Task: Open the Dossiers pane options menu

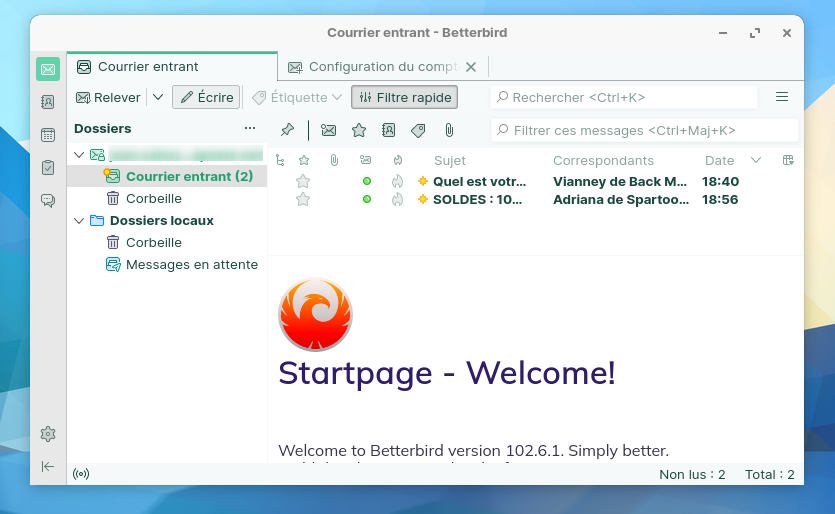Action: click(250, 128)
